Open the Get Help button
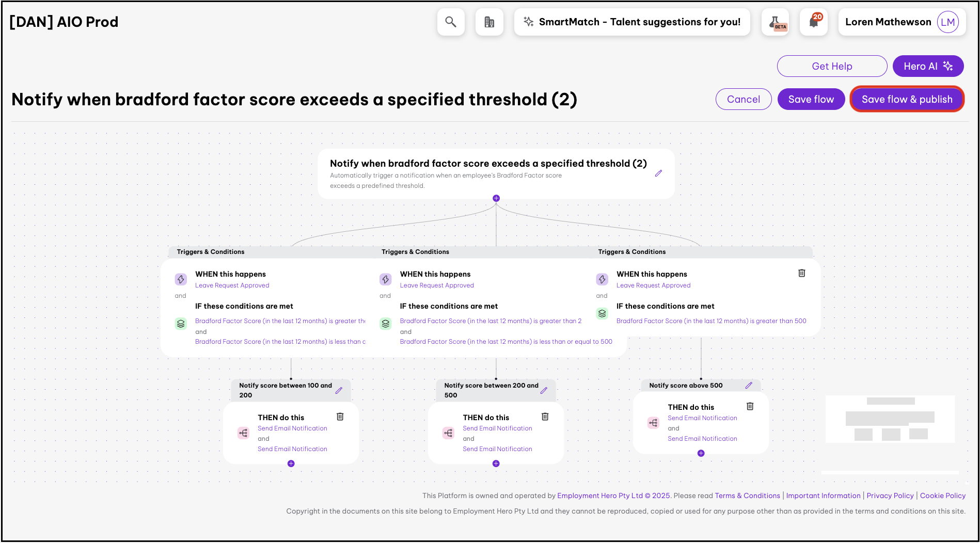 [x=831, y=66]
